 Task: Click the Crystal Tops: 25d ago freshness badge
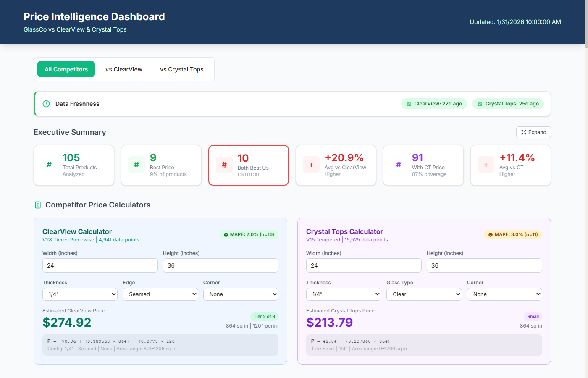click(x=508, y=103)
